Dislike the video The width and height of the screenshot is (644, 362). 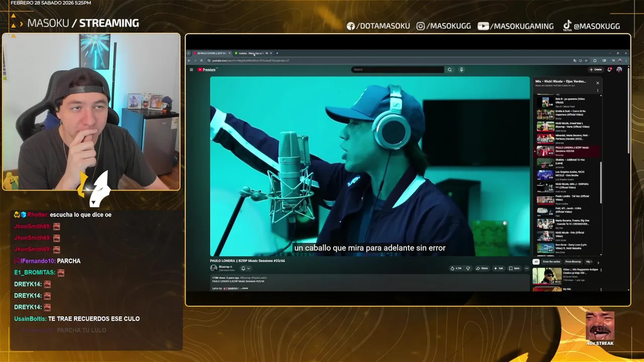point(468,268)
